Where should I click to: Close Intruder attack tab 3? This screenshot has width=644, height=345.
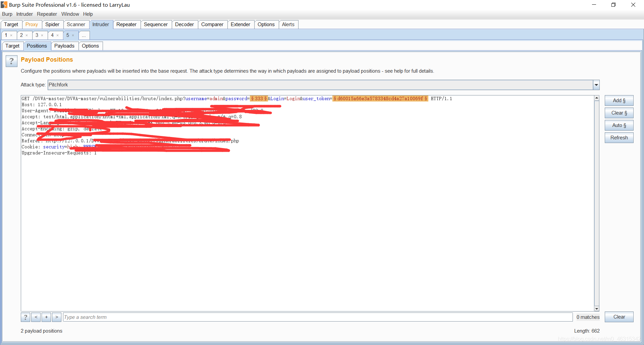pyautogui.click(x=42, y=36)
